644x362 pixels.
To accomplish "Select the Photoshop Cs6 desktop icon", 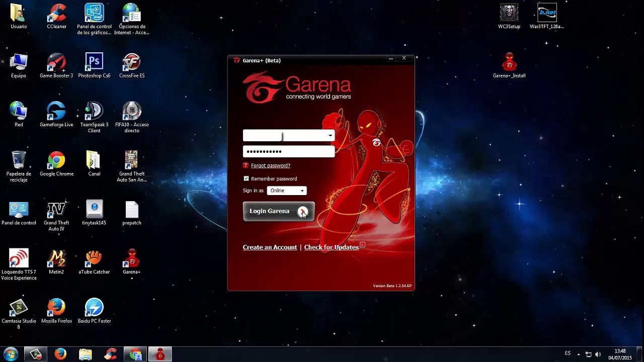I will point(94,65).
